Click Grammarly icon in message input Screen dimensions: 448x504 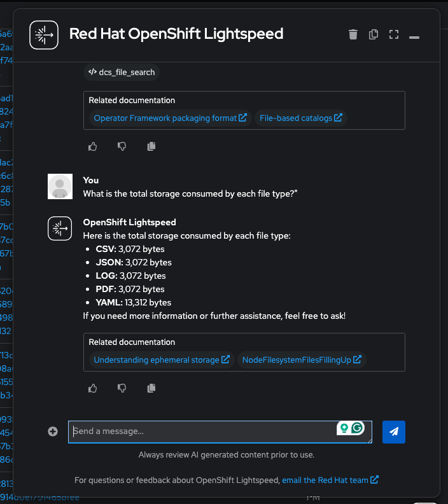357,428
